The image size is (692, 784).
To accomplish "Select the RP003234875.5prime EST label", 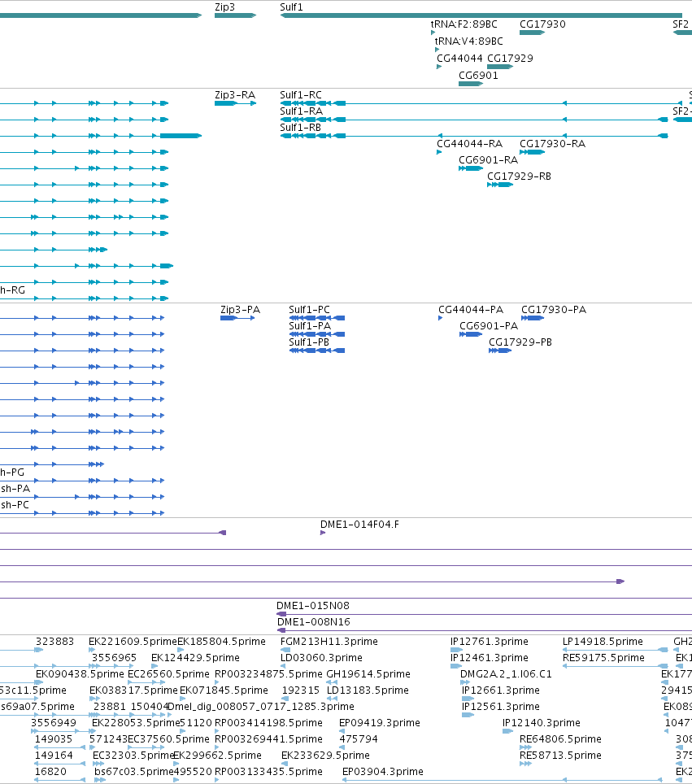I will pyautogui.click(x=268, y=673).
